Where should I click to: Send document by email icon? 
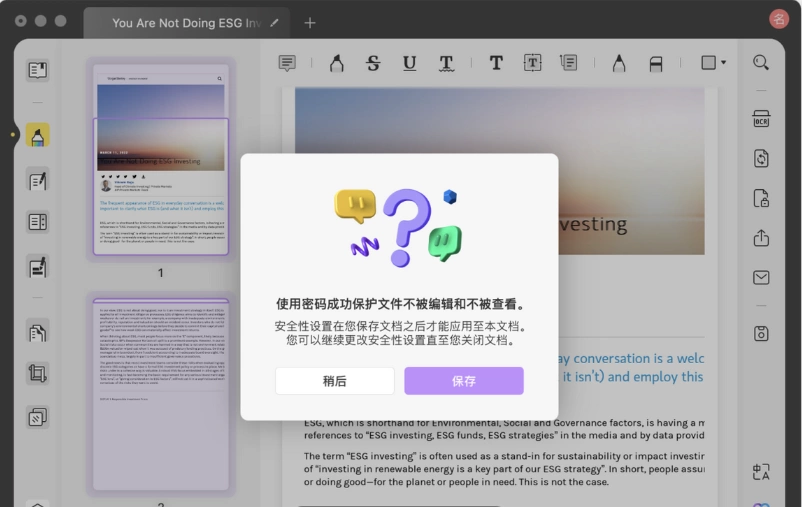point(761,277)
